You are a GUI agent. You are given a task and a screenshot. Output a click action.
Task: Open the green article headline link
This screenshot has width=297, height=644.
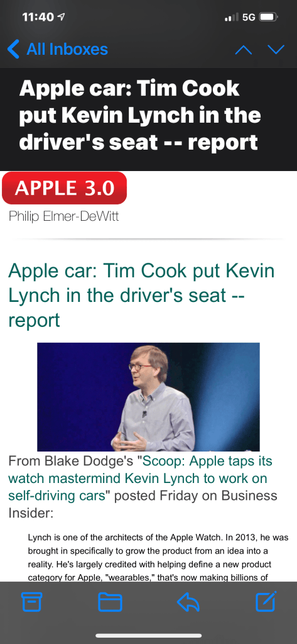pos(141,296)
